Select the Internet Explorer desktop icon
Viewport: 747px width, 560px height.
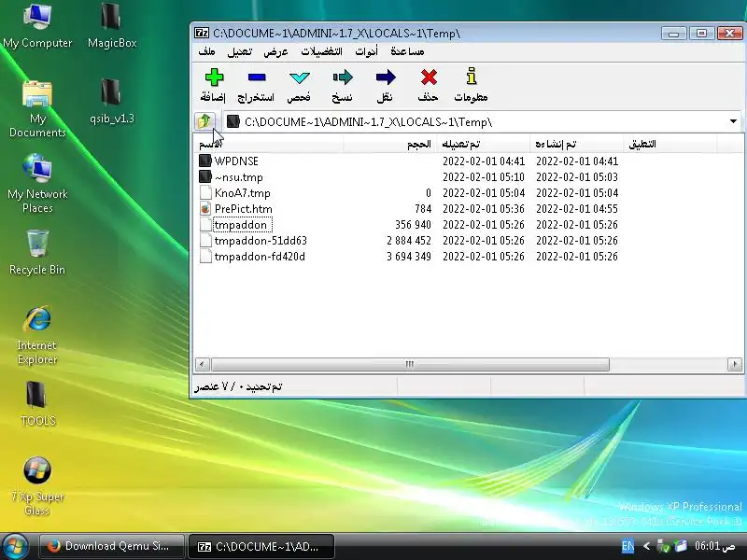[37, 335]
